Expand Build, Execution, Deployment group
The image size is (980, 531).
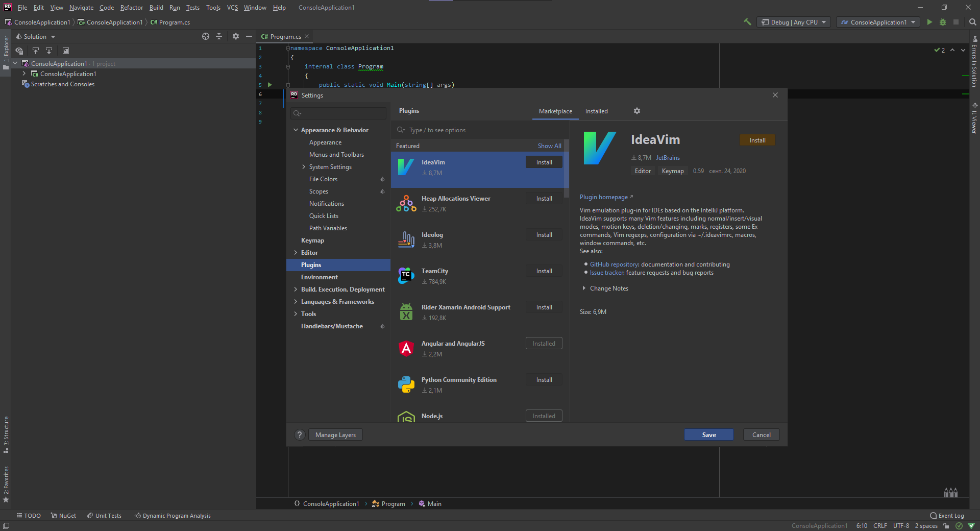[x=296, y=289]
